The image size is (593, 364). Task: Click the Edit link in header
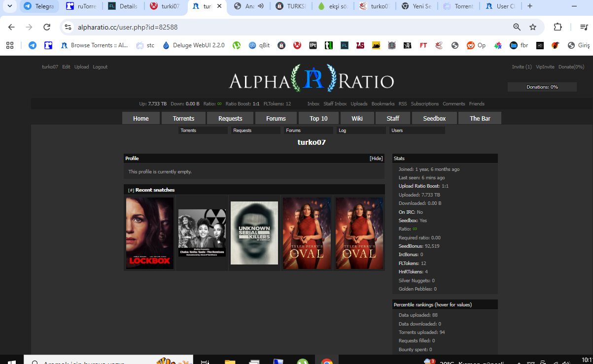66,67
